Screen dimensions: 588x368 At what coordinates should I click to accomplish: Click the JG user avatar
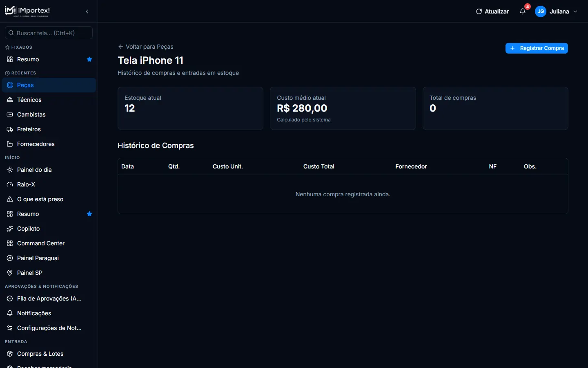[541, 11]
